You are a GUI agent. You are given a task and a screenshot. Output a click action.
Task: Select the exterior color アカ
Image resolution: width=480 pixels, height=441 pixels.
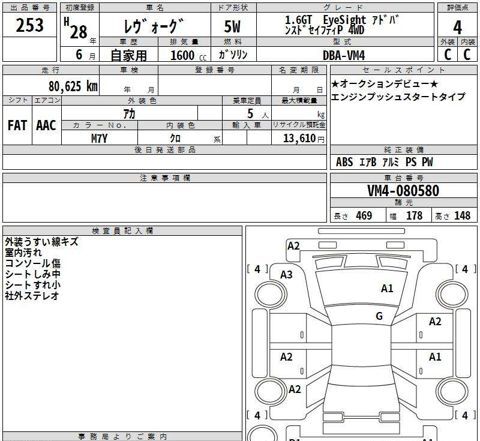[129, 114]
